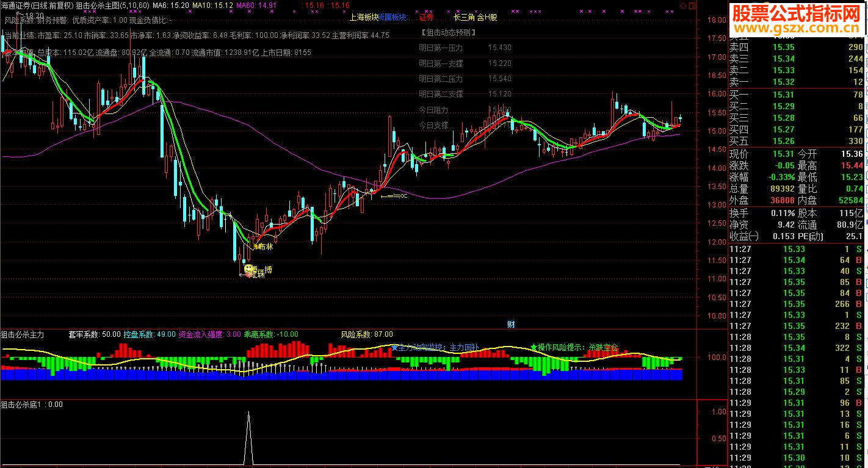The height and width of the screenshot is (468, 868).
Task: Click the 总量 89392 value
Action: pos(781,189)
